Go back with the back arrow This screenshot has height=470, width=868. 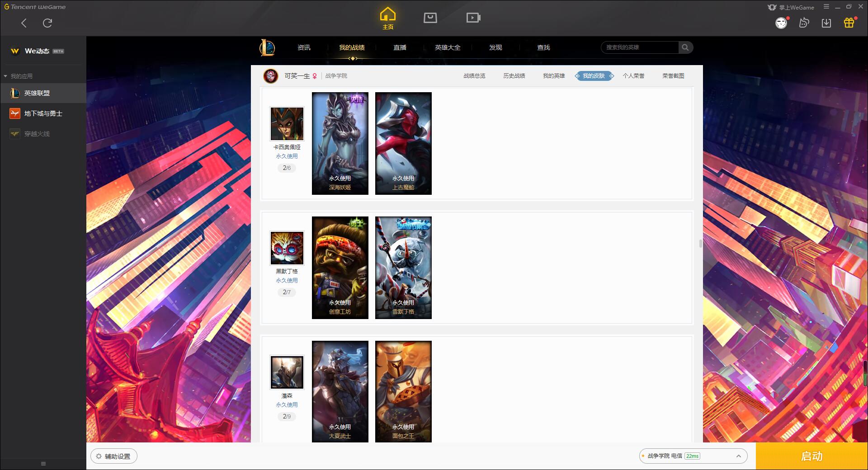(24, 23)
